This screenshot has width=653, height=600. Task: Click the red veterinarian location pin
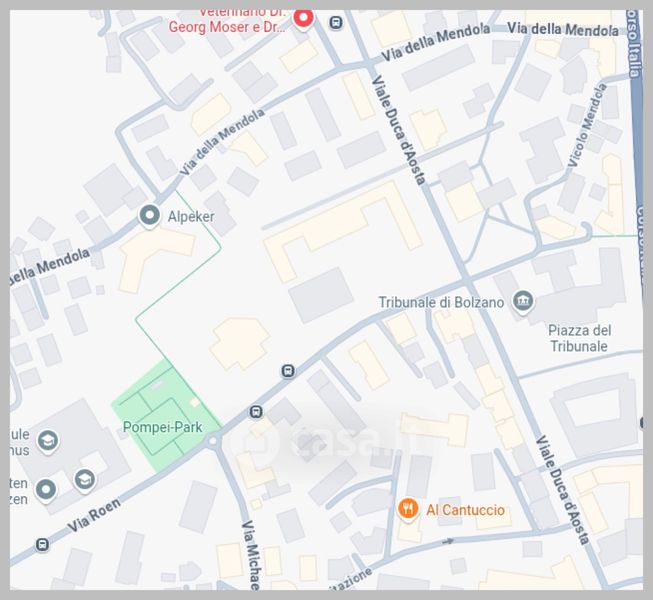(303, 19)
